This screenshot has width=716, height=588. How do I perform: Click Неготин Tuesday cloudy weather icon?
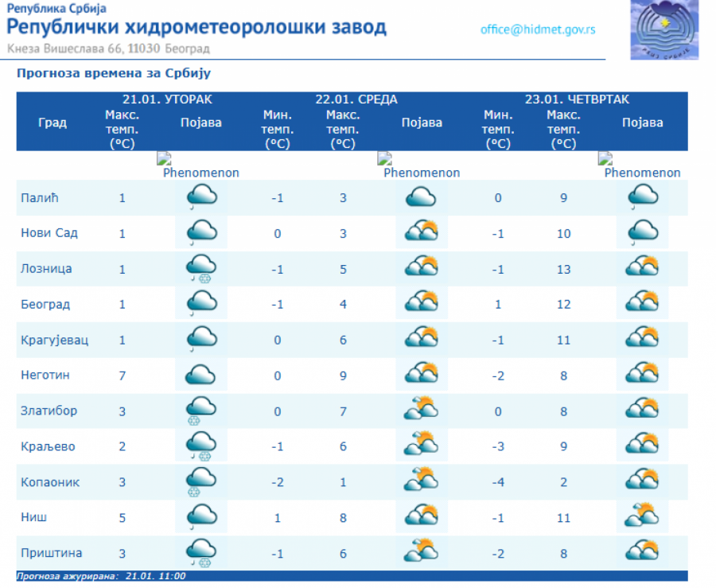201,375
